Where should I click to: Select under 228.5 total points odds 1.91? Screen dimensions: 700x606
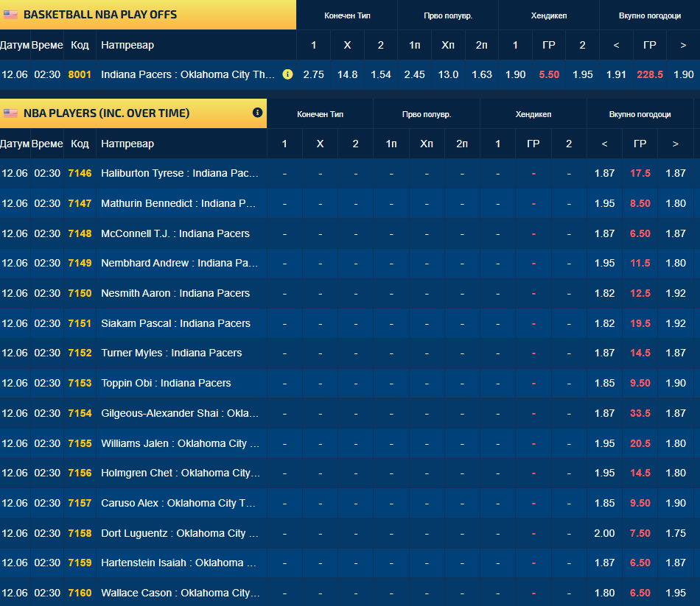(x=616, y=74)
